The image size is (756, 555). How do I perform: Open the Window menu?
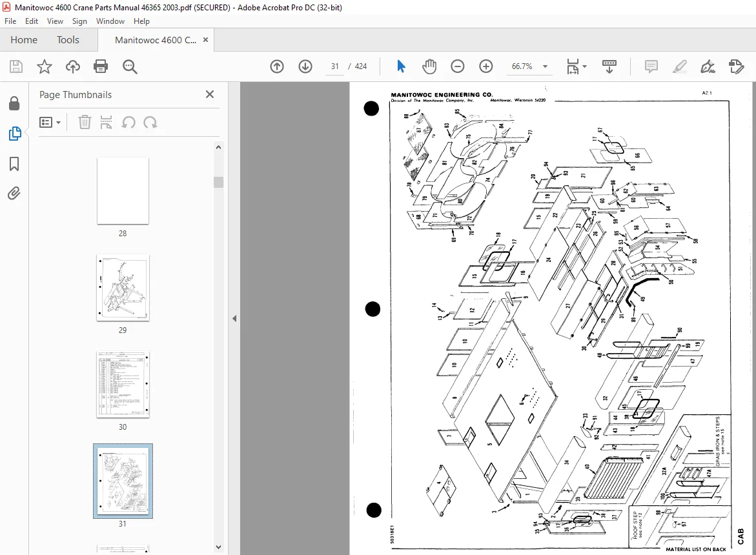pos(110,21)
